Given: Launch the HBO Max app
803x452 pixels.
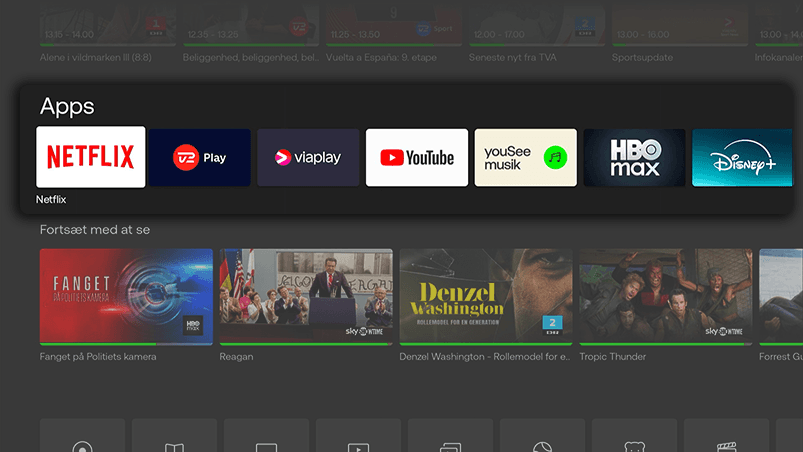Looking at the screenshot, I should (634, 157).
